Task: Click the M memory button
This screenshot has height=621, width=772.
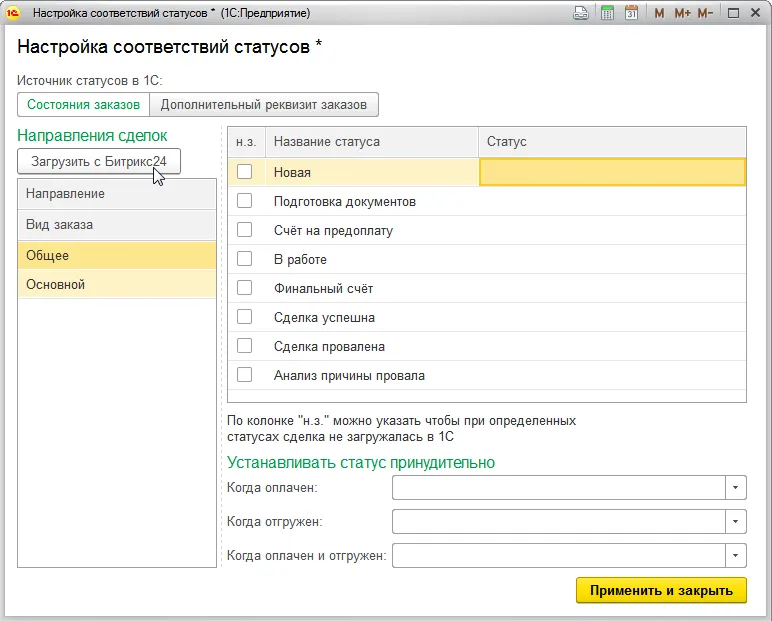Action: (660, 14)
